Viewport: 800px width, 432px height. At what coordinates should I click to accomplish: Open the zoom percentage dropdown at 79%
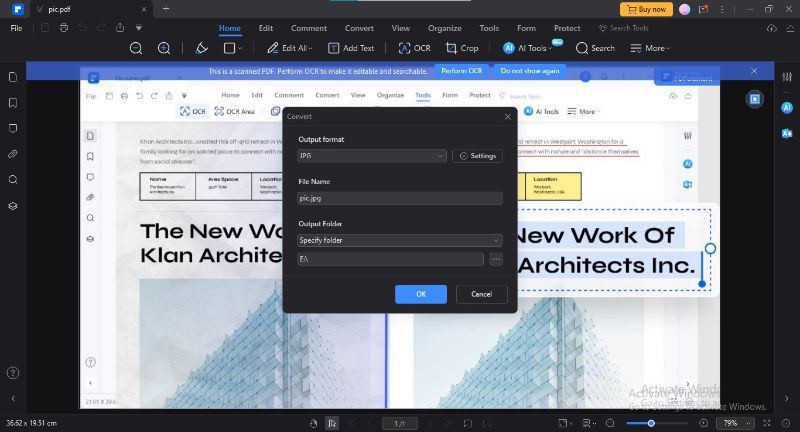(x=736, y=423)
